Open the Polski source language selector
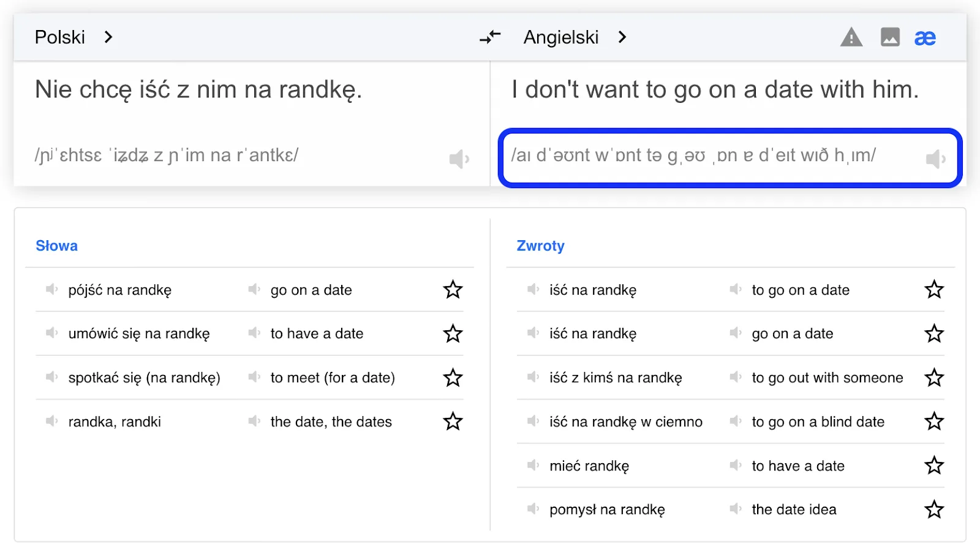This screenshot has height=552, width=980. click(60, 37)
